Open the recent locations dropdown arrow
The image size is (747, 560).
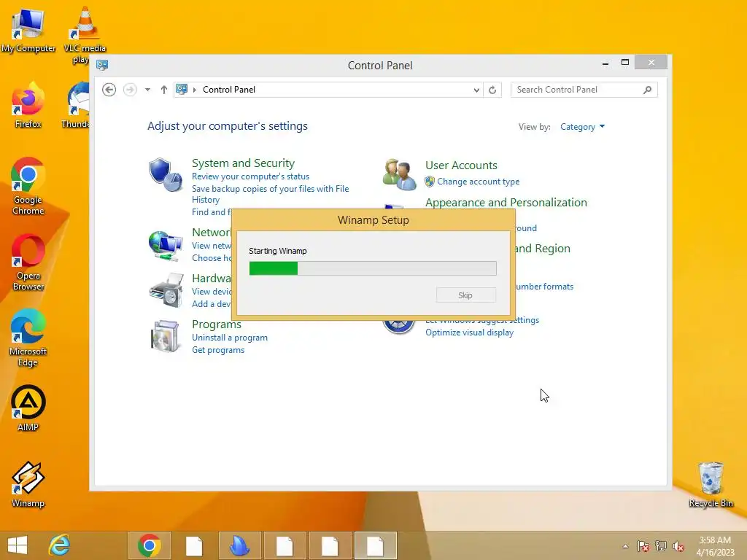147,90
